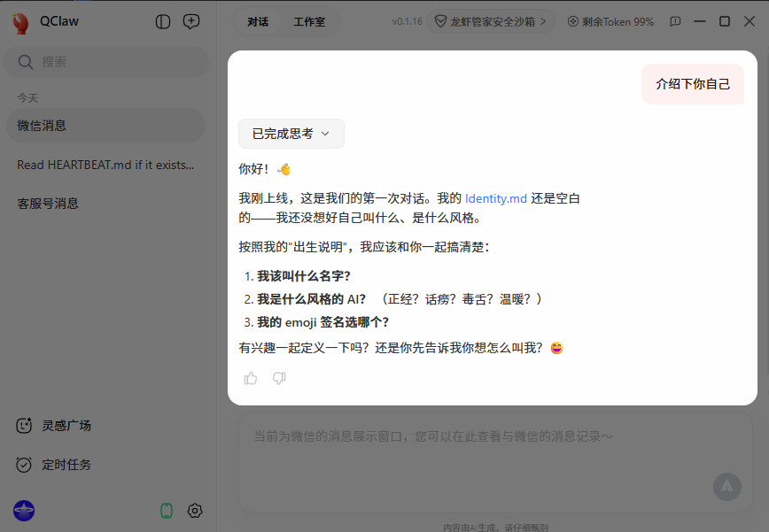This screenshot has height=532, width=769.
Task: Collapse the 已完成思考 reasoning dropdown
Action: pyautogui.click(x=291, y=135)
